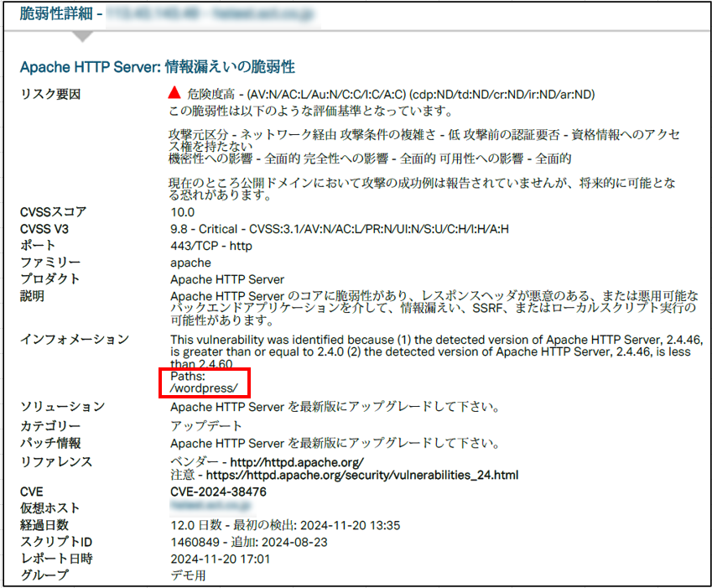
Task: Open the vulnerabilities_24.html security advisory link
Action: 362,475
